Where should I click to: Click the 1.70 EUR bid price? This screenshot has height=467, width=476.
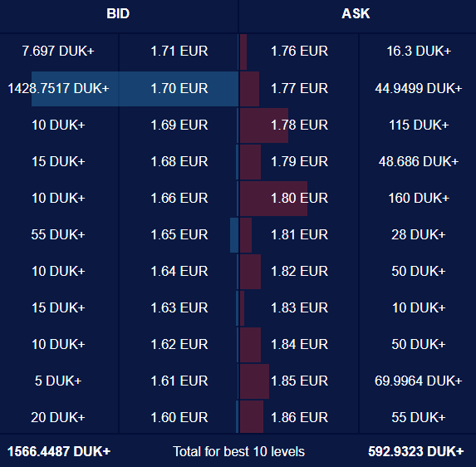[x=179, y=88]
